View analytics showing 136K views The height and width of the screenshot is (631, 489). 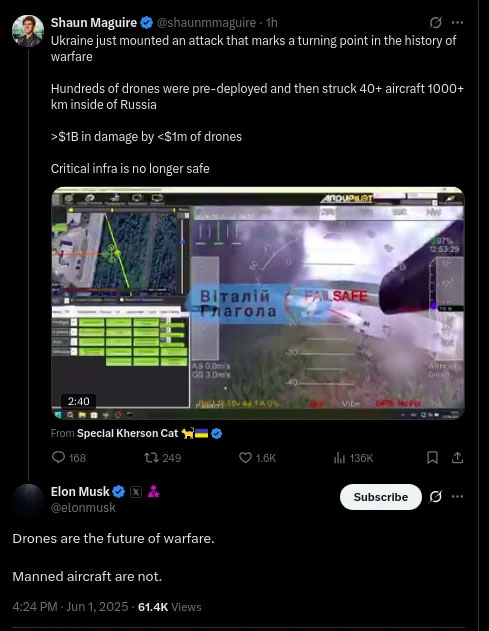pos(339,458)
